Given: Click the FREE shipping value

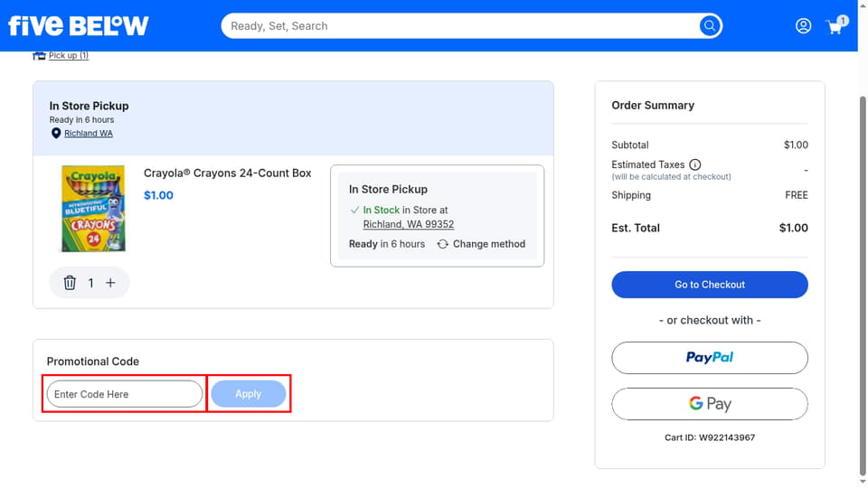Looking at the screenshot, I should click(796, 195).
